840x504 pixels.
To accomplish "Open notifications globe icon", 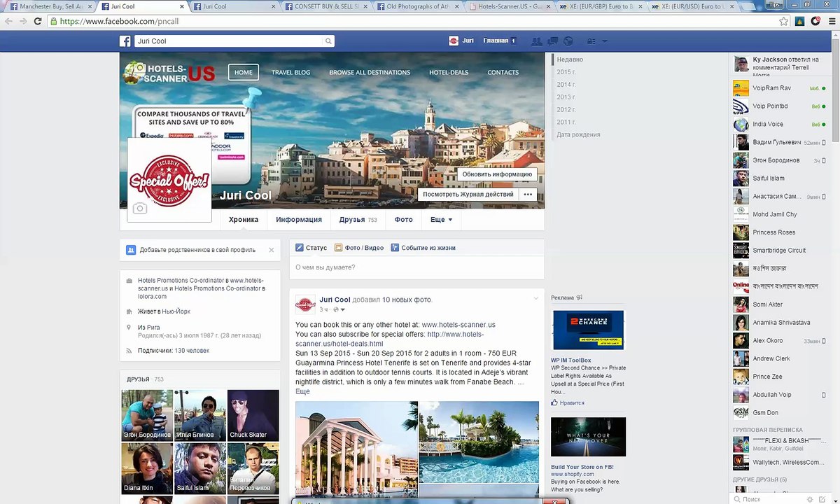I will (568, 41).
